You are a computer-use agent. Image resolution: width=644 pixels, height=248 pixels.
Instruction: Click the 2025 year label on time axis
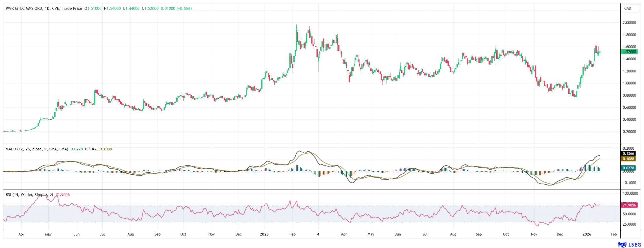(264, 234)
